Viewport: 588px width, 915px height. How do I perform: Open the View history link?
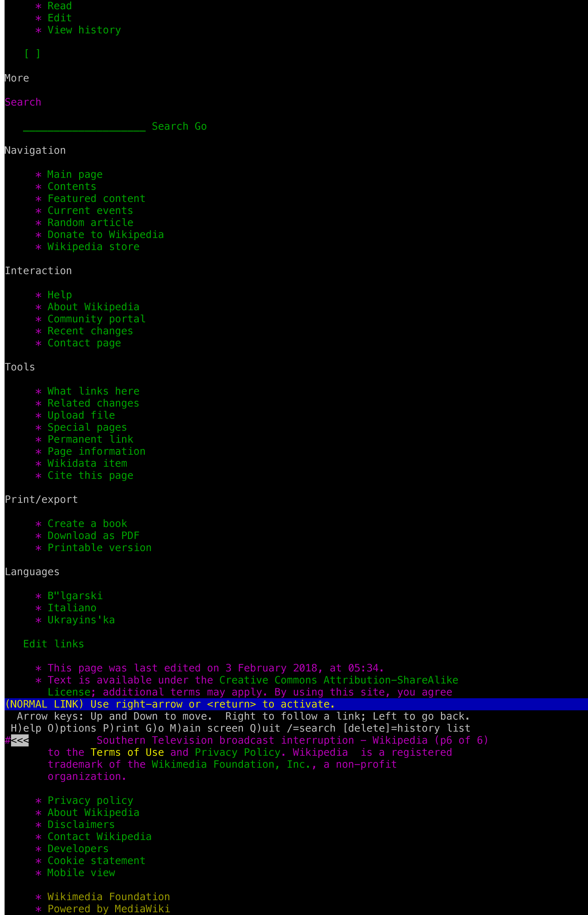(84, 30)
